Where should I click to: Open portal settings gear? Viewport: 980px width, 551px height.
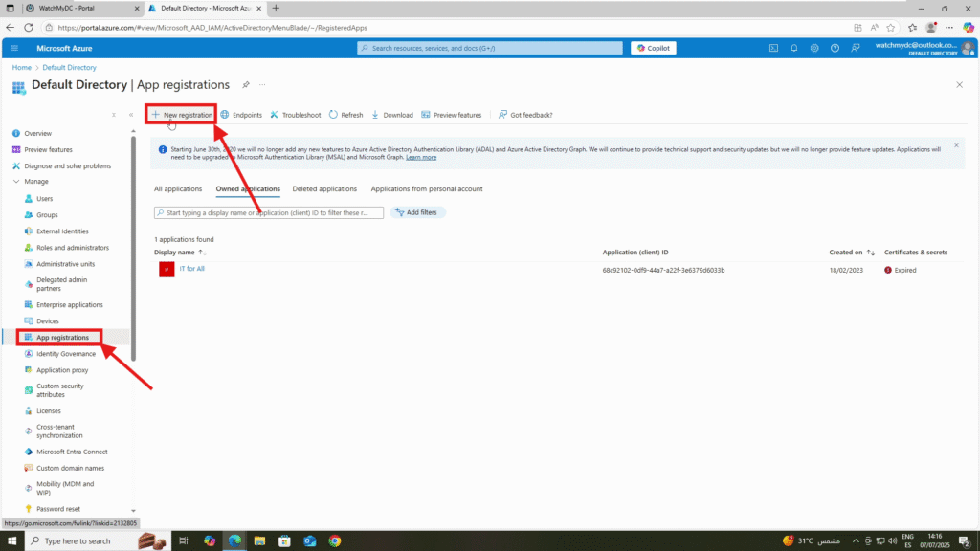coord(814,48)
